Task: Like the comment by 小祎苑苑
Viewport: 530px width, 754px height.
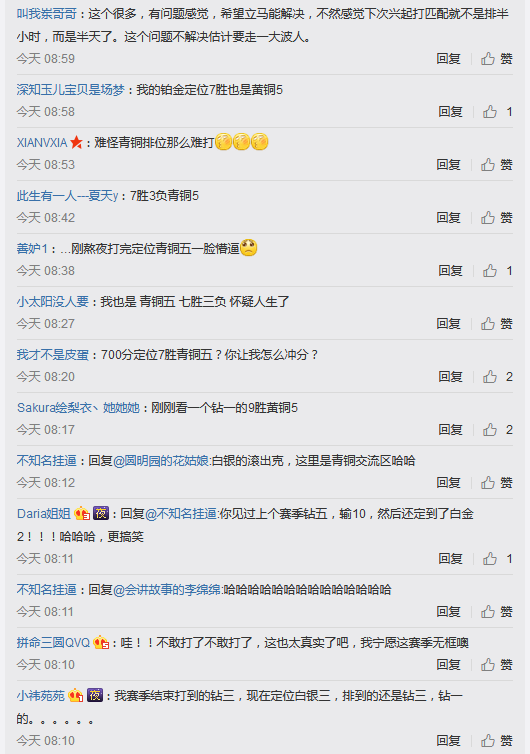Action: tap(496, 741)
